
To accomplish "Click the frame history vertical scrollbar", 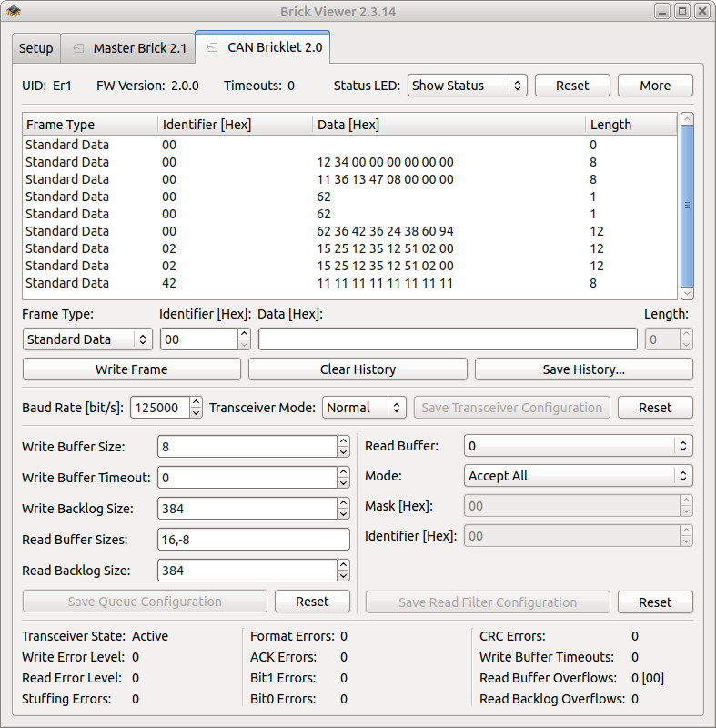I will 687,205.
